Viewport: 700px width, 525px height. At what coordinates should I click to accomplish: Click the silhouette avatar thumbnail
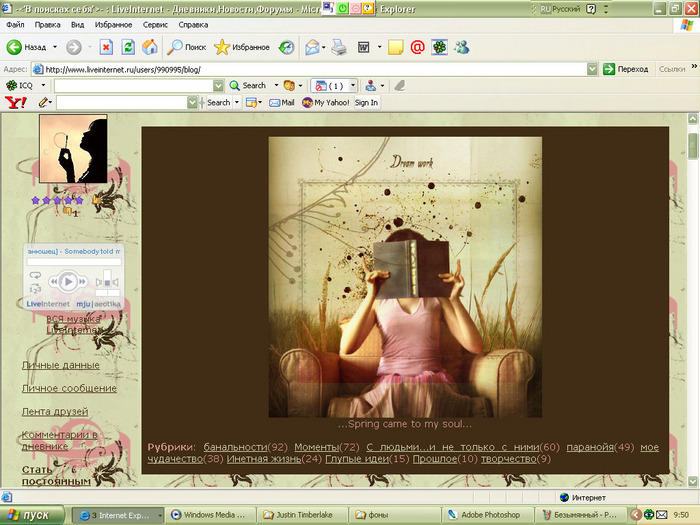pos(73,149)
